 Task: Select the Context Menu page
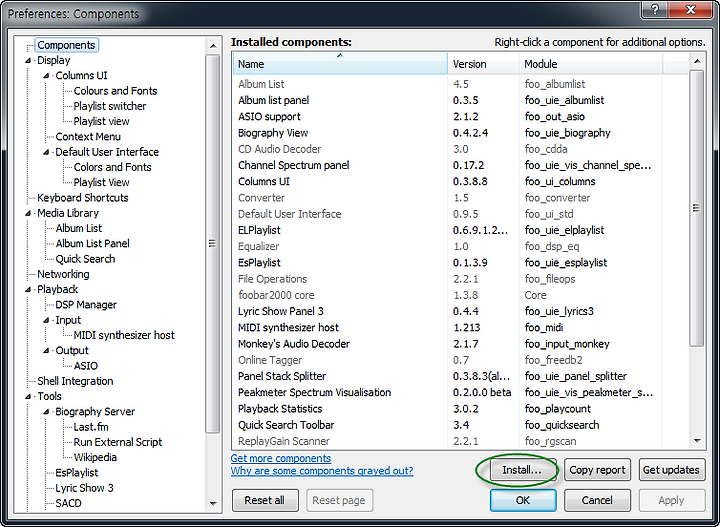[88, 137]
